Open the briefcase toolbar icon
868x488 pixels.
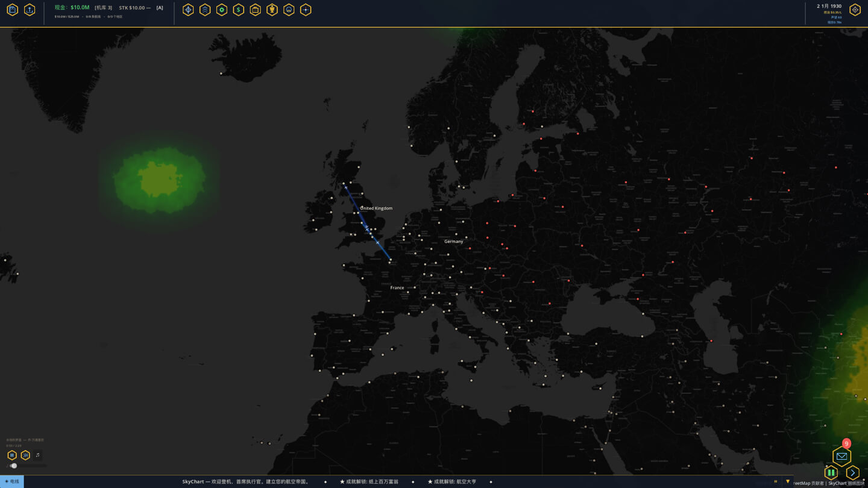256,10
